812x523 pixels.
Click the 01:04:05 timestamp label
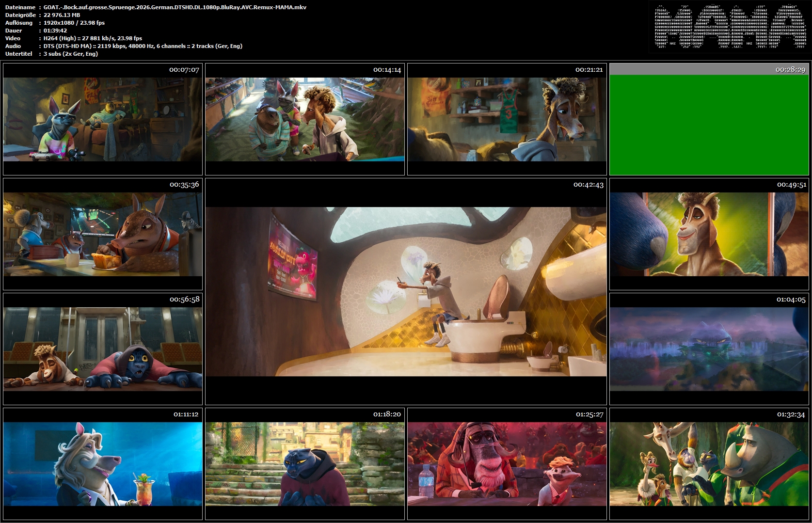pos(791,300)
